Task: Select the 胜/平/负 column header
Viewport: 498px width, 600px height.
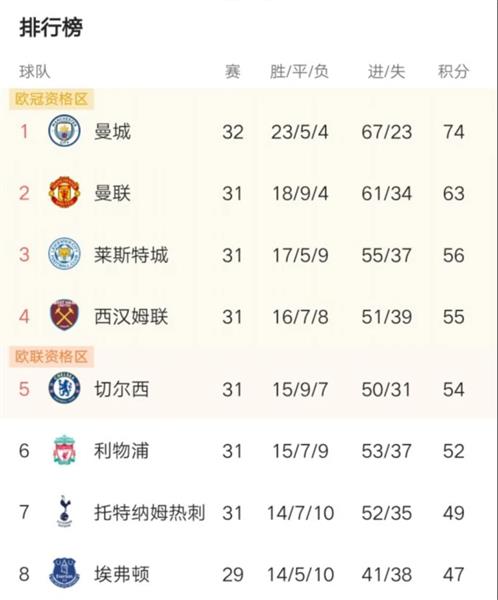Action: (x=299, y=72)
